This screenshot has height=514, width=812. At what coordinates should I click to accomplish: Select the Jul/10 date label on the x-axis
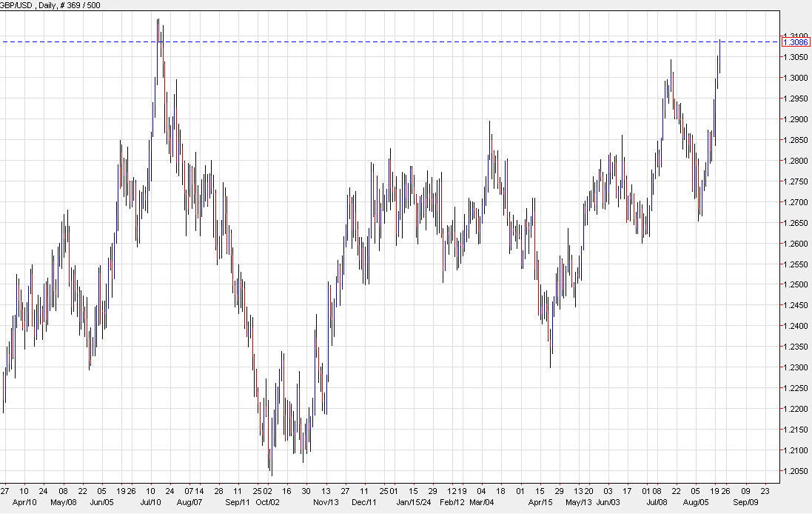150,501
